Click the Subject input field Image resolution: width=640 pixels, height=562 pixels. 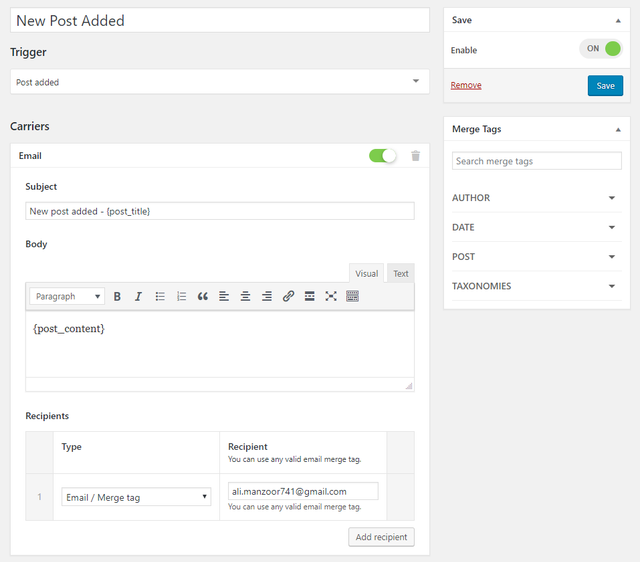[220, 211]
